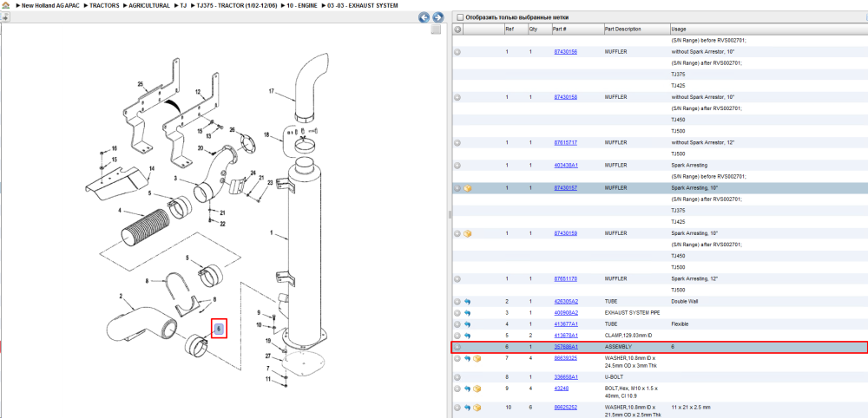The height and width of the screenshot is (418, 868).
Task: Click the blue arrow icon for washer 86625252
Action: pos(467,407)
